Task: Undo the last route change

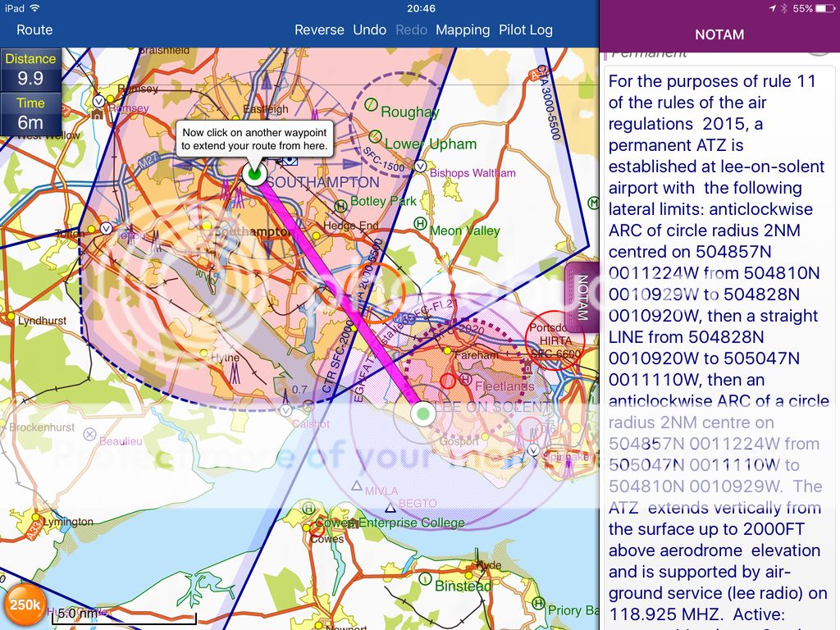Action: point(370,30)
